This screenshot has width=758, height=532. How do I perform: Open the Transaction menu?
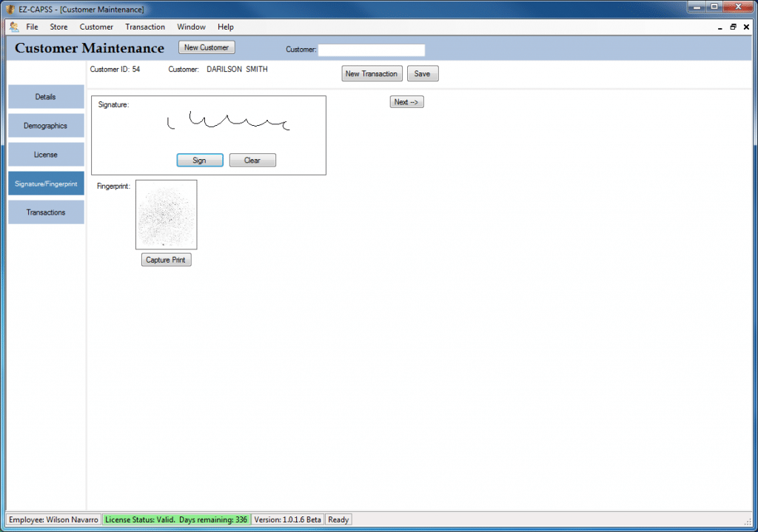click(145, 27)
